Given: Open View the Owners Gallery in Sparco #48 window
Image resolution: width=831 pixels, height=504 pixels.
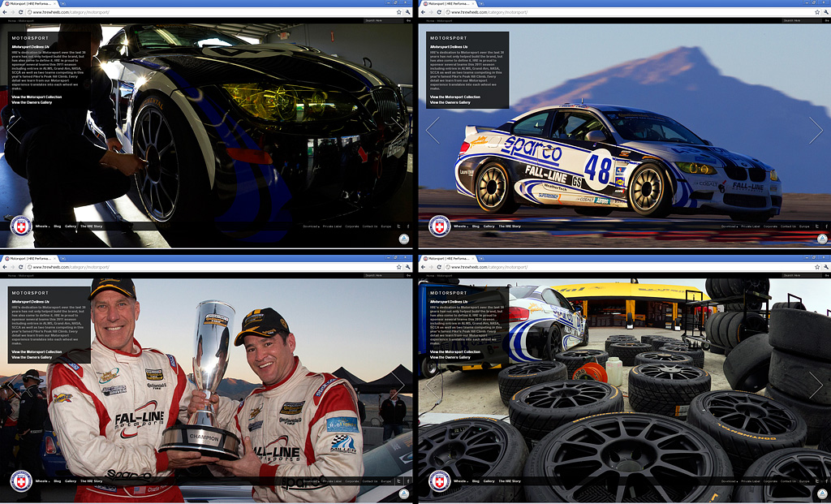Looking at the screenshot, I should pyautogui.click(x=450, y=102).
